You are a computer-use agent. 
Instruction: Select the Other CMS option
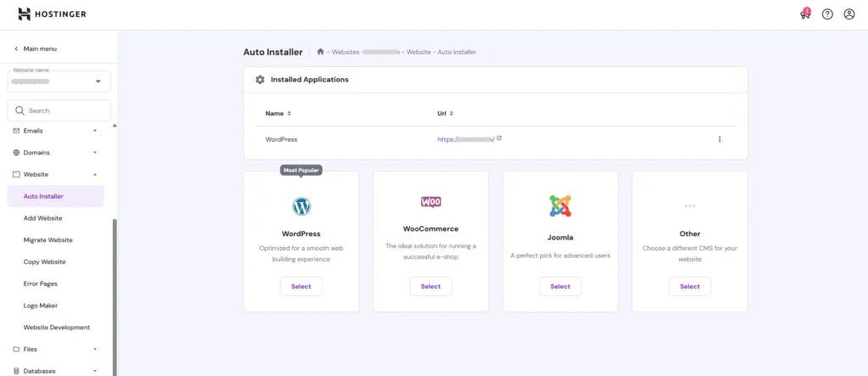pos(690,287)
